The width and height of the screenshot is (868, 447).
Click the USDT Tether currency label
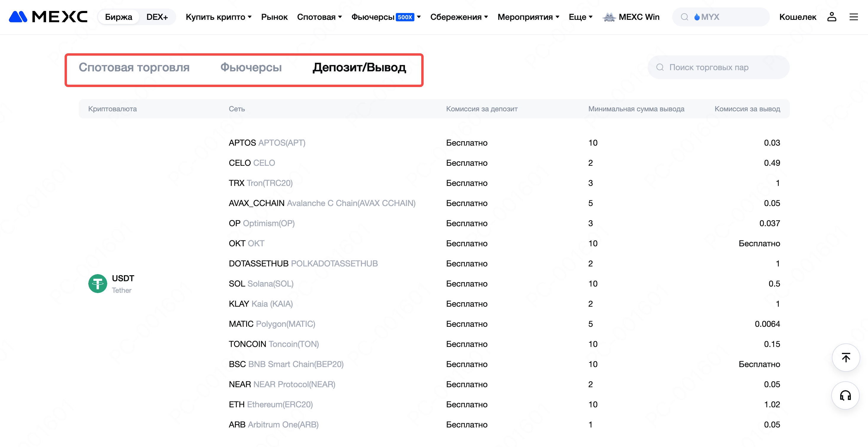point(123,284)
